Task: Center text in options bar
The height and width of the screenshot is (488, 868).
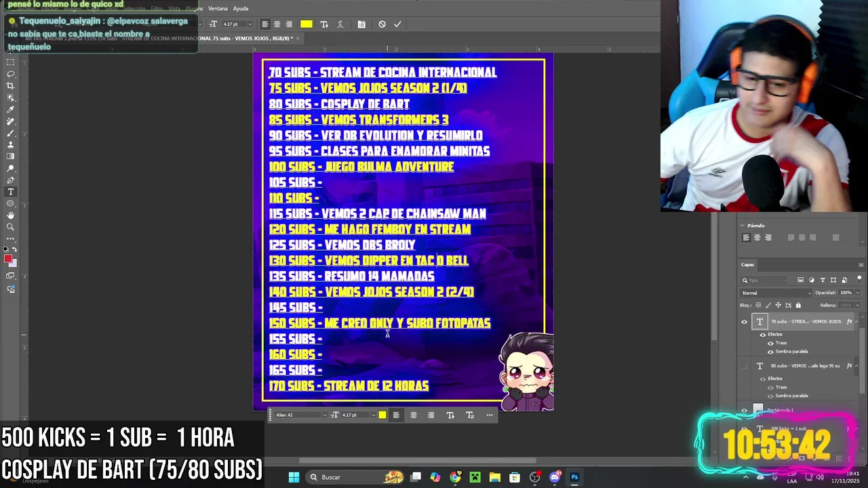Action: (277, 24)
